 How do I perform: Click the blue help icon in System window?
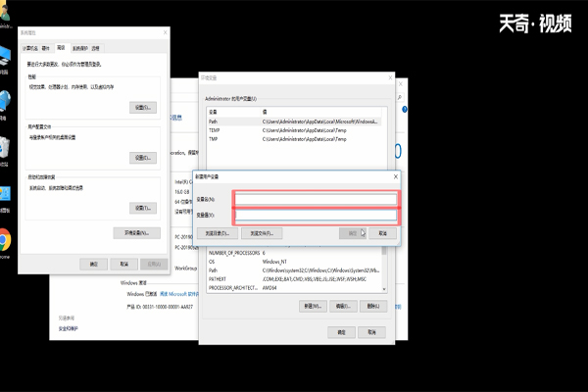[x=404, y=110]
